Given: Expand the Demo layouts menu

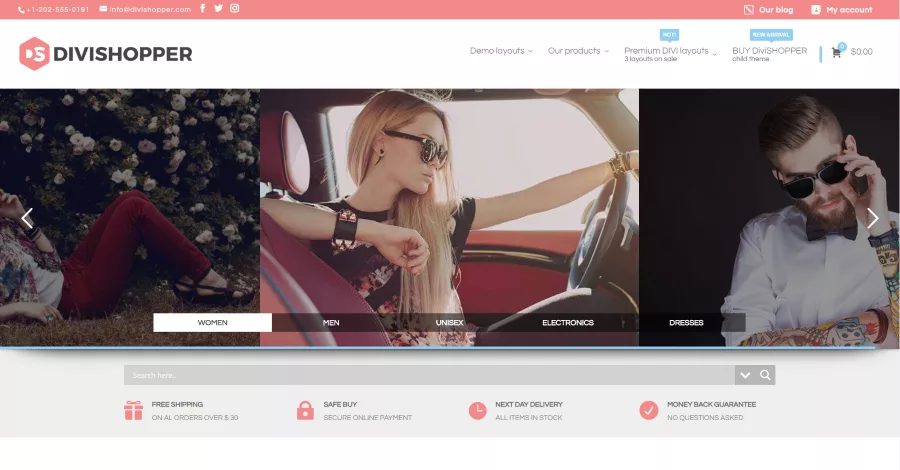Looking at the screenshot, I should point(501,51).
